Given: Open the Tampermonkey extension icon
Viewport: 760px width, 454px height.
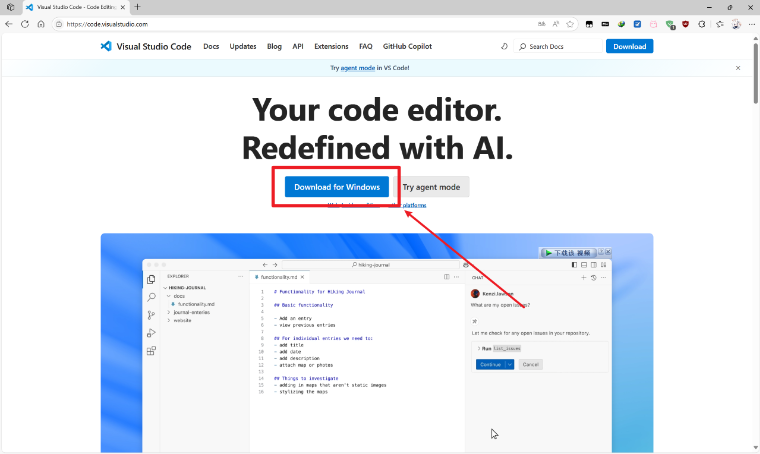Looking at the screenshot, I should (589, 24).
